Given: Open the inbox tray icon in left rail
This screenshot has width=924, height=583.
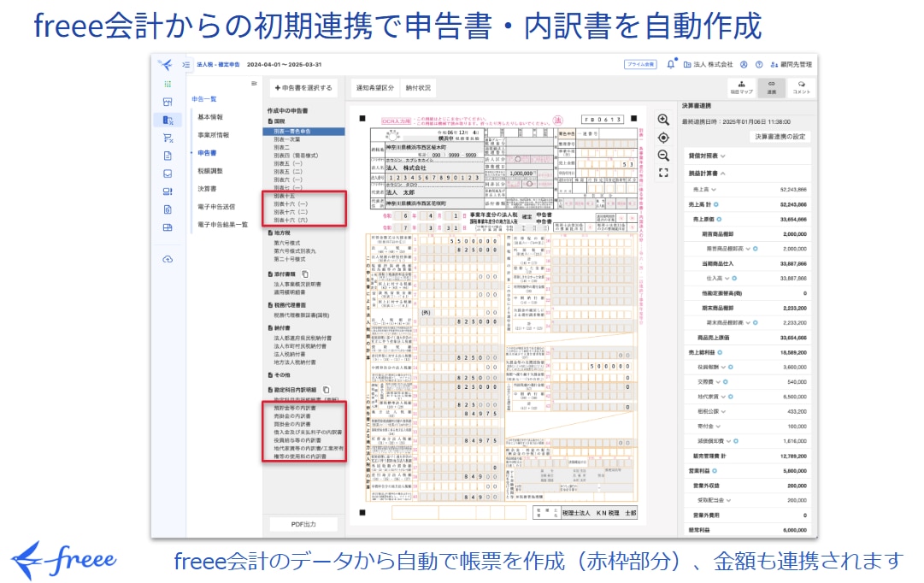Looking at the screenshot, I should [168, 174].
